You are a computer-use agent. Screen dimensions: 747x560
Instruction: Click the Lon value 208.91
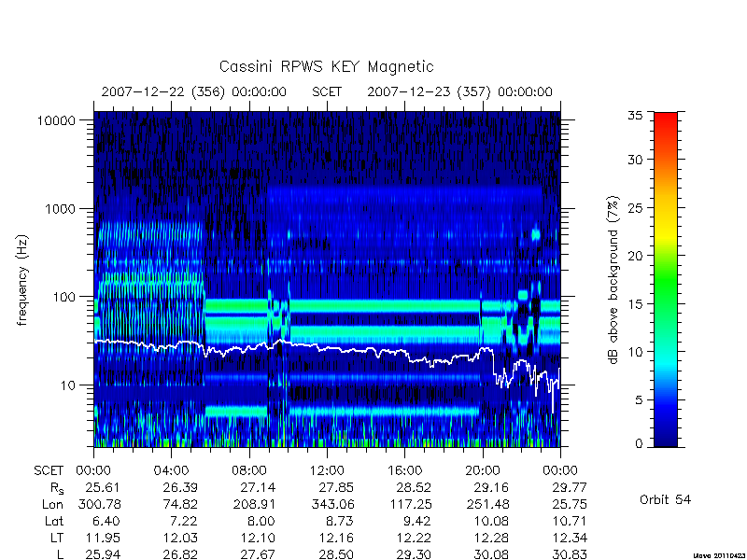(x=254, y=504)
